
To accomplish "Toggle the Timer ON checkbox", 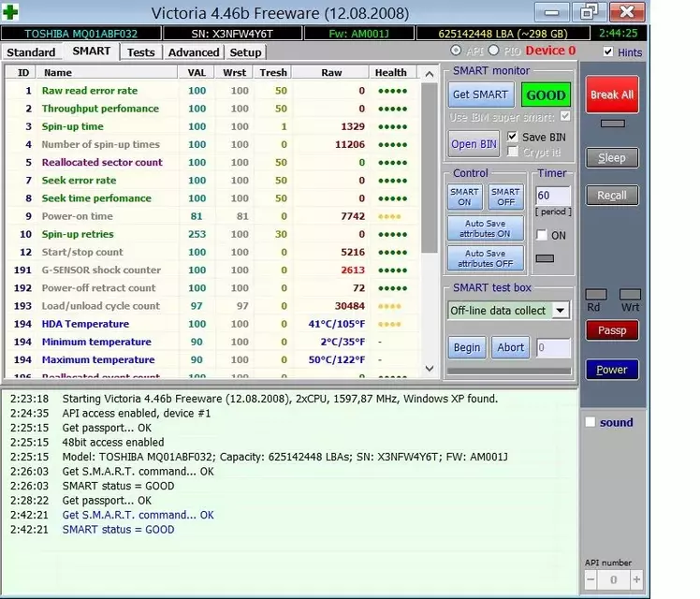I will [542, 235].
